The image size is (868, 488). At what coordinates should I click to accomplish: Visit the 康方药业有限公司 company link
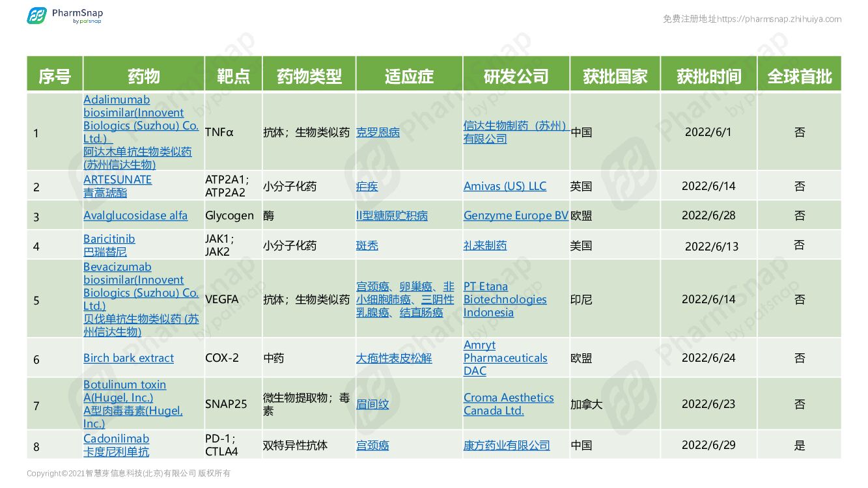(507, 445)
